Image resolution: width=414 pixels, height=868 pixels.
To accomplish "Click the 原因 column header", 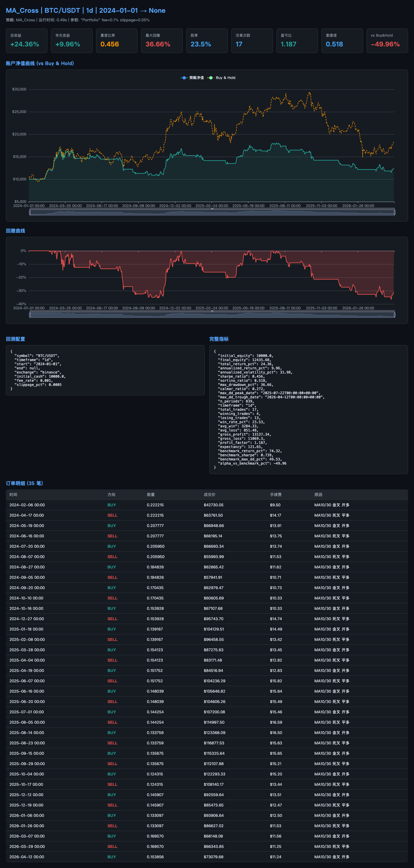I will coord(318,495).
